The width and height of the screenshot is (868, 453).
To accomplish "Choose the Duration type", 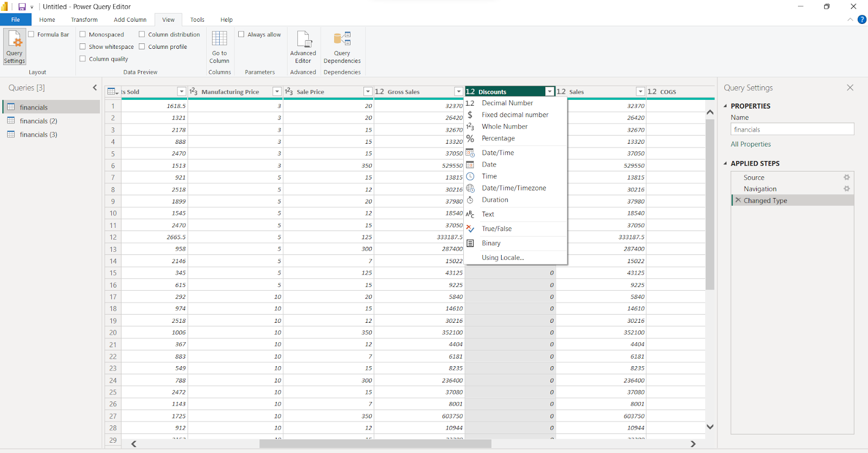I will tap(516, 200).
